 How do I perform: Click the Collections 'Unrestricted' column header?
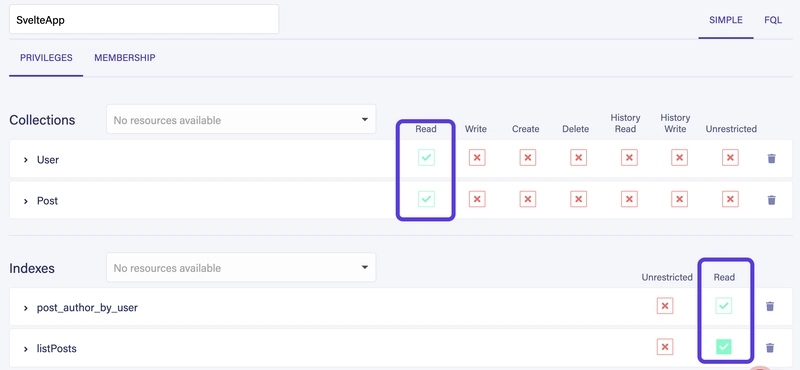pyautogui.click(x=731, y=129)
